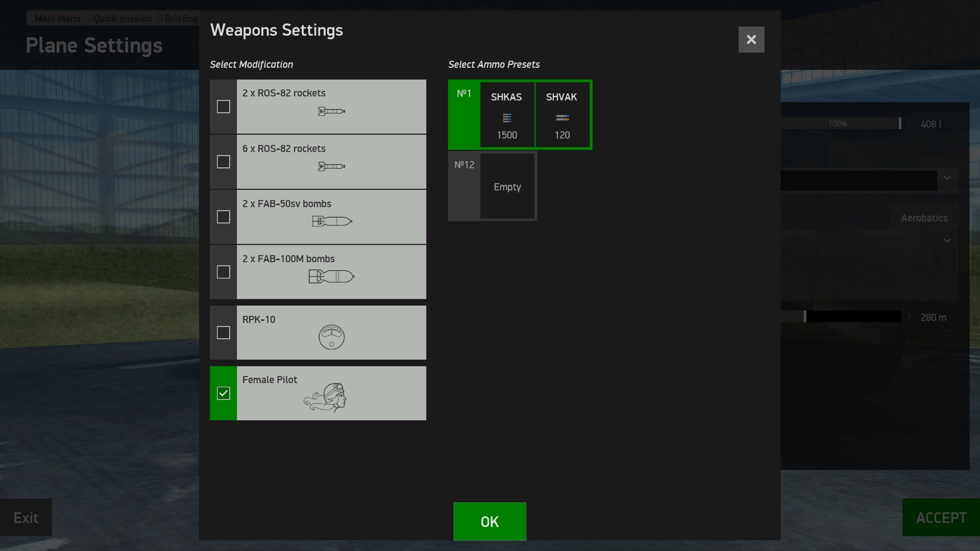Open the dropdown chevron under Aerobatics
Viewport: 980px width, 551px height.
pos(947,240)
